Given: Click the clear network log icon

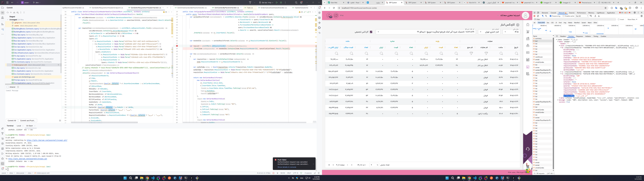Looking at the screenshot, I should [x=538, y=16].
